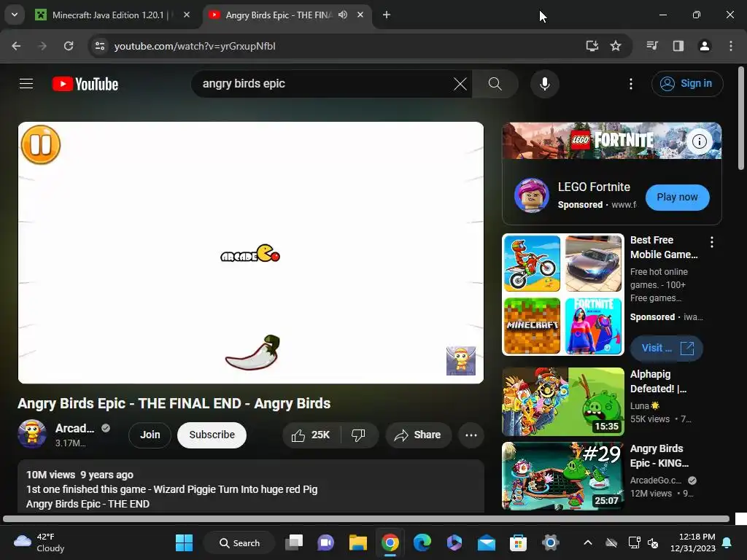Click the address bar URL
747x560 pixels.
tap(195, 46)
